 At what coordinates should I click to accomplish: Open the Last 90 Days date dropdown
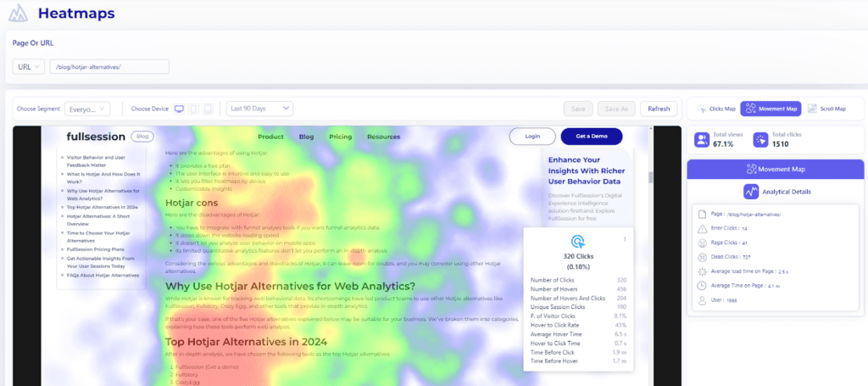[259, 109]
